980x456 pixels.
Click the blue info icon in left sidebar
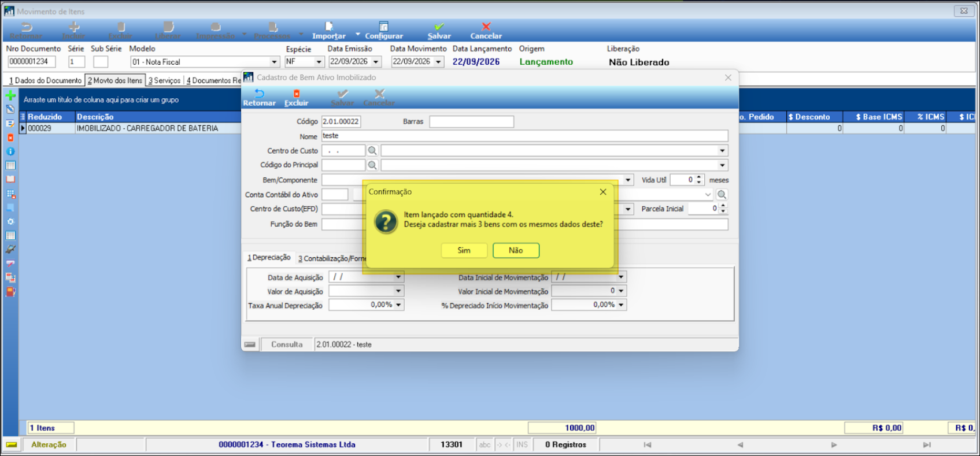pos(10,151)
